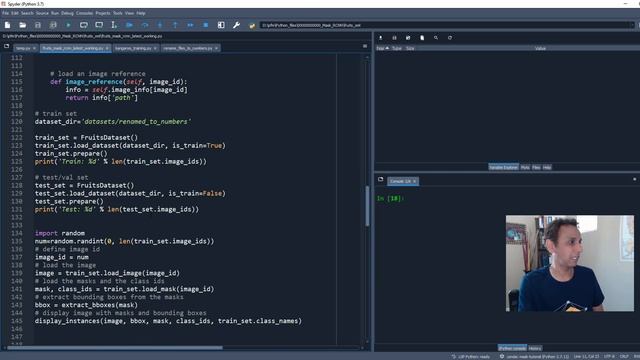
Task: Sort variables by Name column header
Action: [x=382, y=48]
